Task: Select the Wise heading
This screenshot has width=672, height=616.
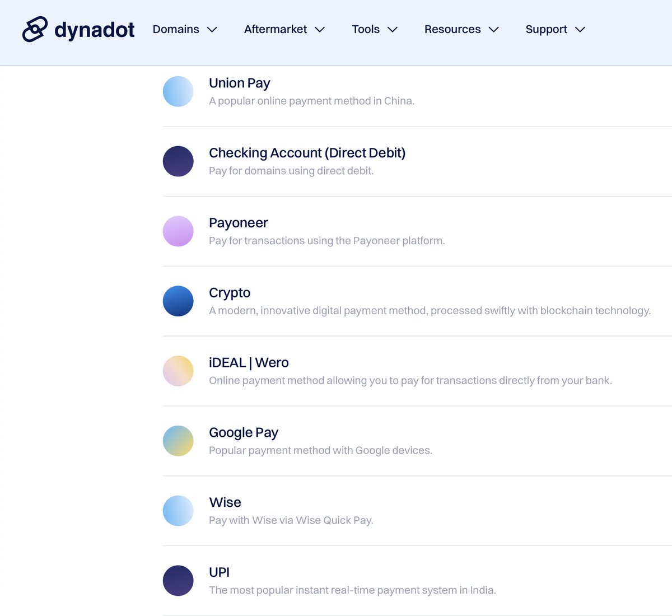Action: (225, 502)
